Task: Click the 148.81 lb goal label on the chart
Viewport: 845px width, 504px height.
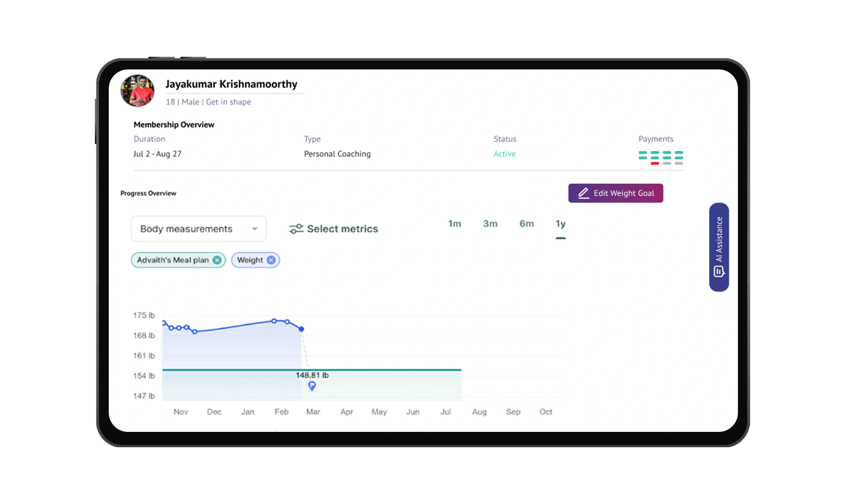Action: (312, 375)
